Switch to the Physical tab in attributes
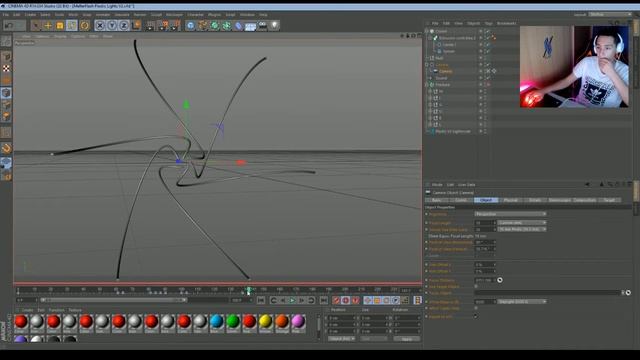640x360 pixels. tap(511, 200)
